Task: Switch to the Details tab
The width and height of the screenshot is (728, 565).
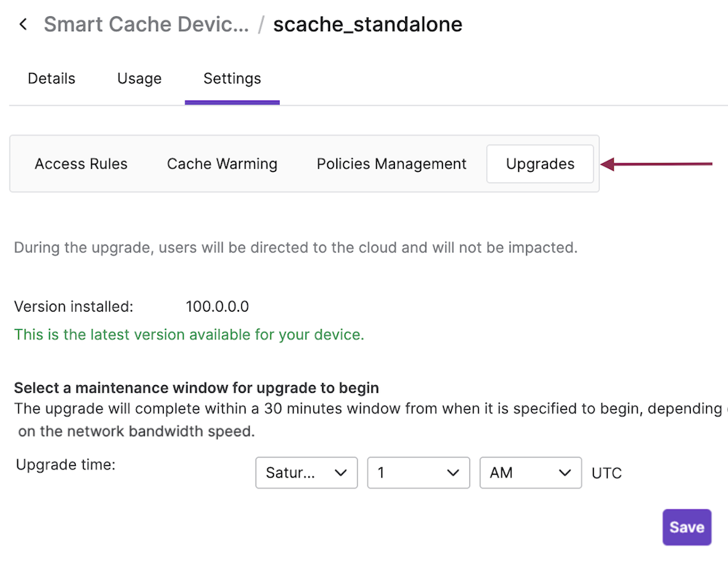Action: (x=51, y=78)
